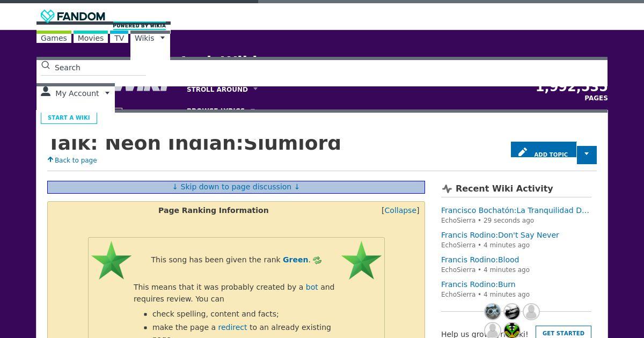The image size is (644, 338).
Task: Click the green refresh icon after Green
Action: (317, 260)
